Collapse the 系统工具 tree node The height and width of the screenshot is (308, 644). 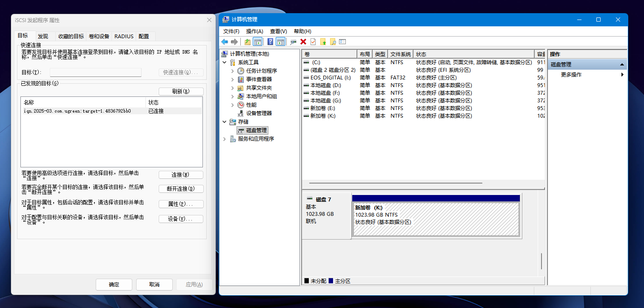coord(225,62)
